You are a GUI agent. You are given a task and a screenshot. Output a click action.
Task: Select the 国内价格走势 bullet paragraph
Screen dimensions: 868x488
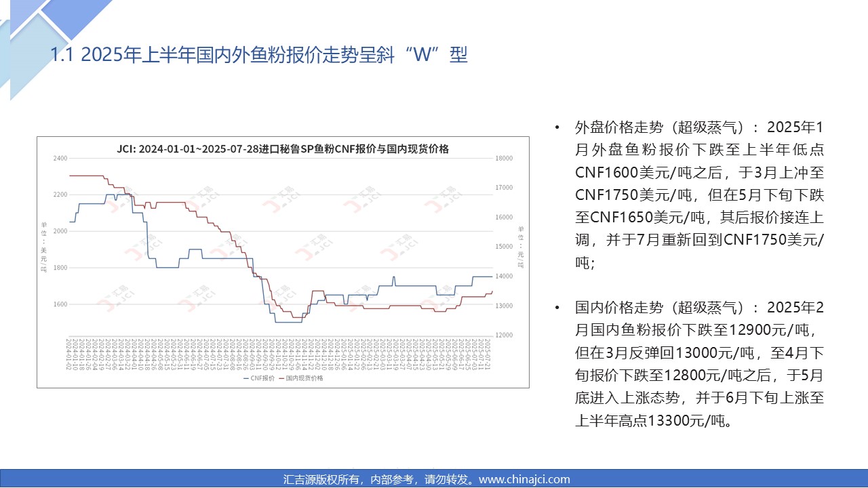[x=699, y=364]
